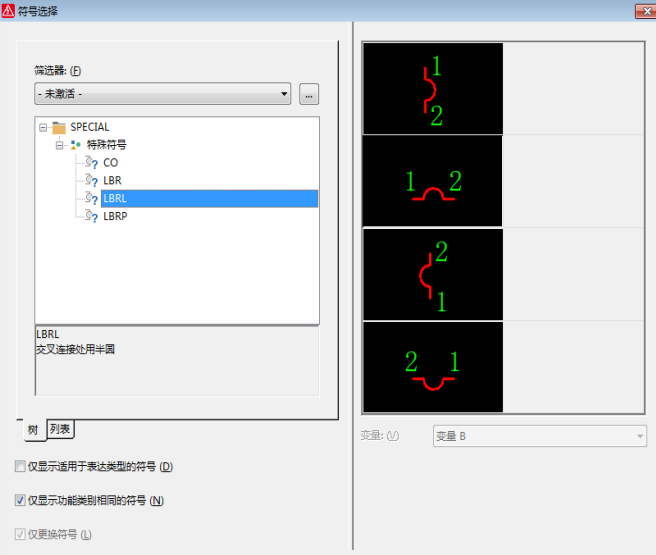Select the CO symbol entry
This screenshot has height=555, width=656.
(x=110, y=163)
